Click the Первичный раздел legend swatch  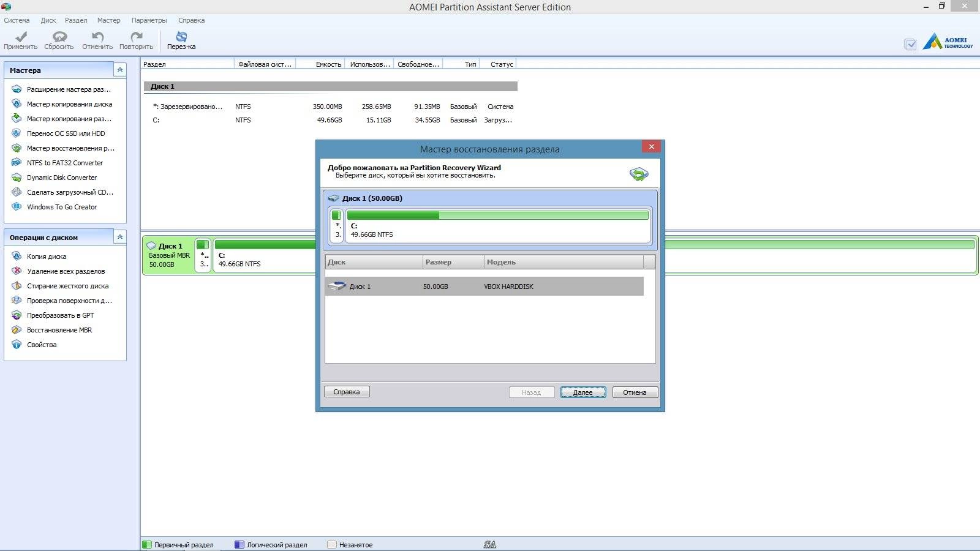(x=147, y=544)
